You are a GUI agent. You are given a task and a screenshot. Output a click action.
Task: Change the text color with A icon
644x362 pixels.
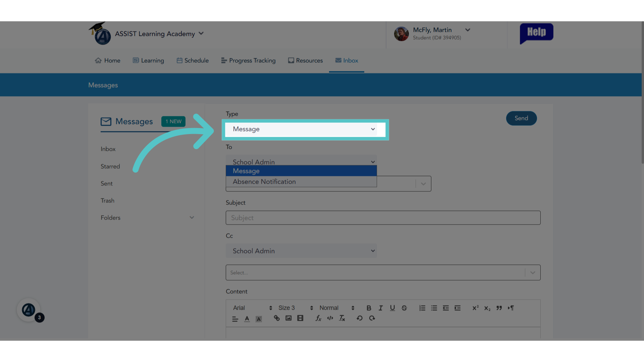[247, 318]
